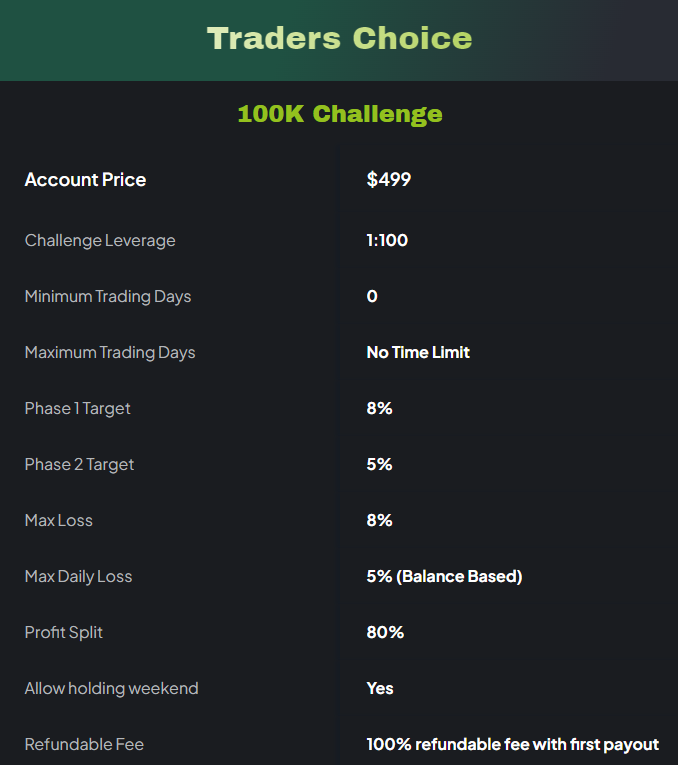
Task: Select the $499 price value
Action: (x=389, y=180)
